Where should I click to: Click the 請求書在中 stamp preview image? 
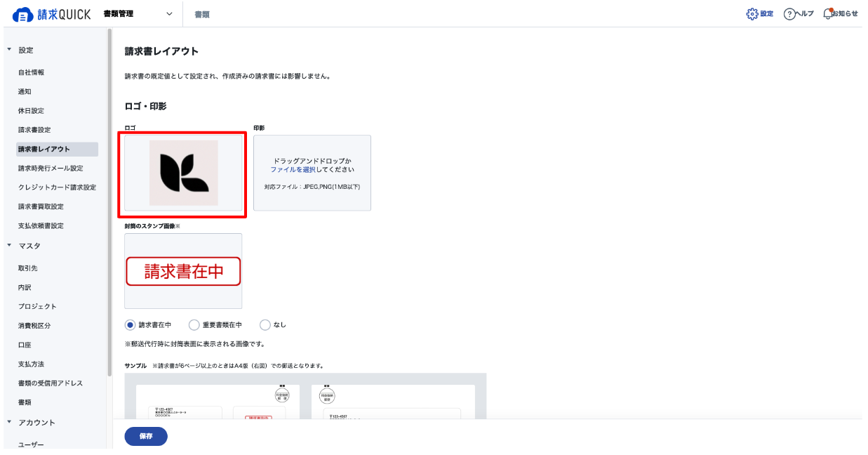(x=183, y=271)
